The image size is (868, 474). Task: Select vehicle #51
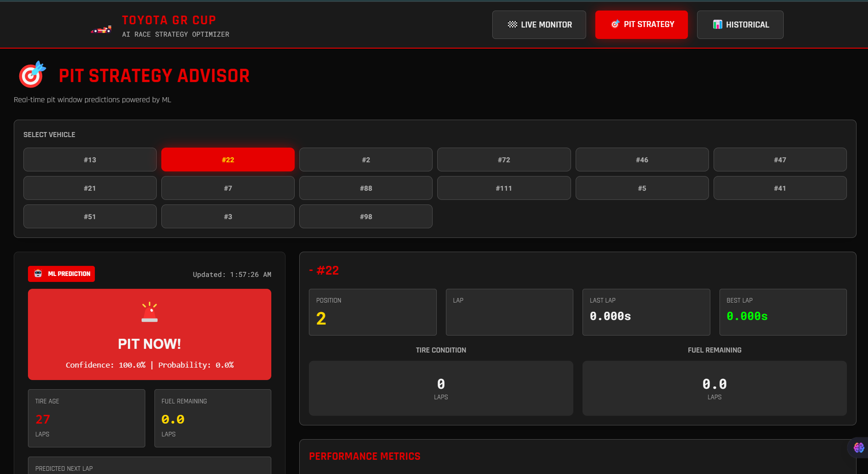[90, 216]
